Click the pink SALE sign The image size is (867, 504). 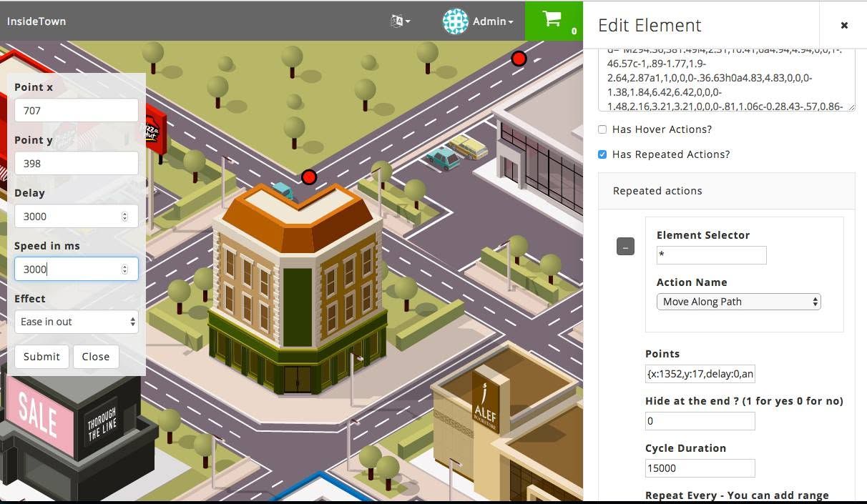click(39, 418)
